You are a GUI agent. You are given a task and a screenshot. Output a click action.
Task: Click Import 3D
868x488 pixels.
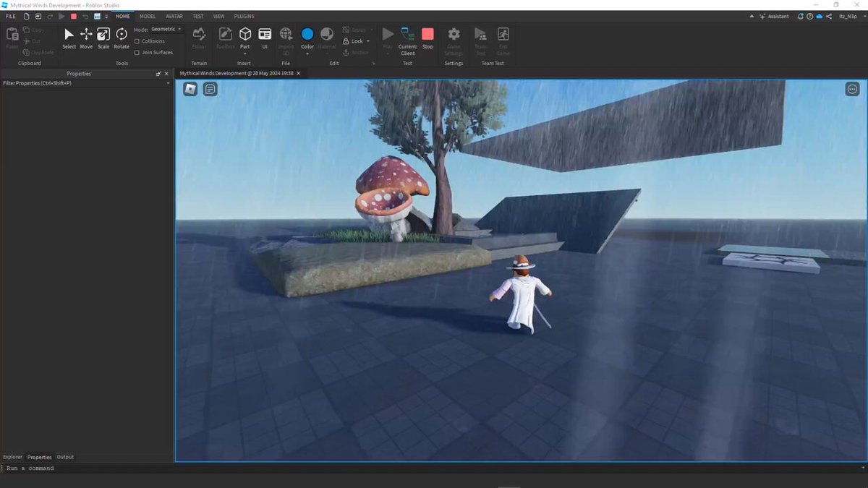click(x=286, y=40)
